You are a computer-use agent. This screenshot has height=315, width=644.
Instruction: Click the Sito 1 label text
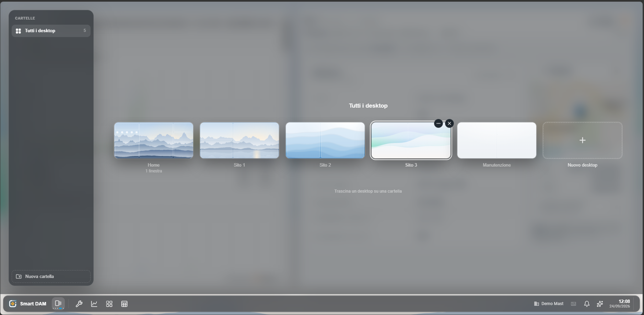(x=239, y=165)
